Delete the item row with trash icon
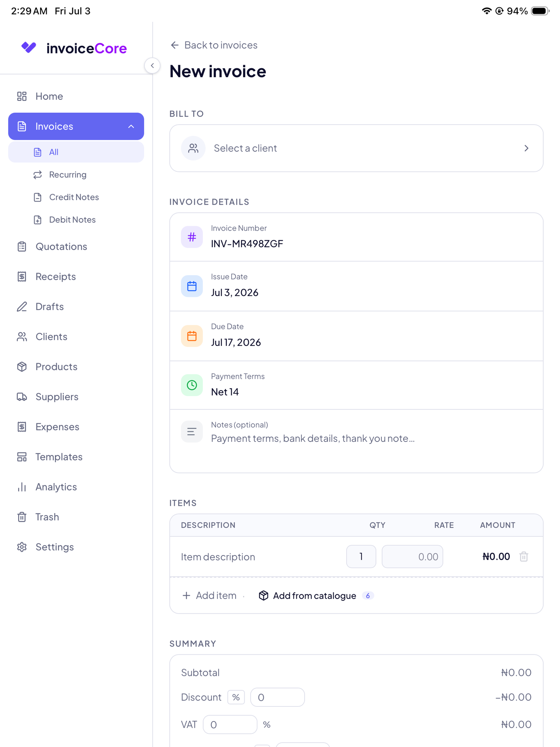The image size is (560, 747). pyautogui.click(x=524, y=556)
